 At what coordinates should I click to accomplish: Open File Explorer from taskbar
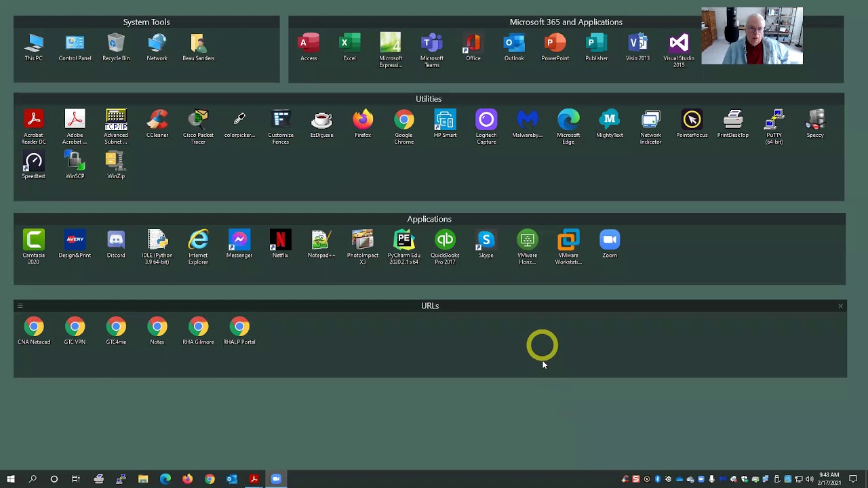[143, 479]
